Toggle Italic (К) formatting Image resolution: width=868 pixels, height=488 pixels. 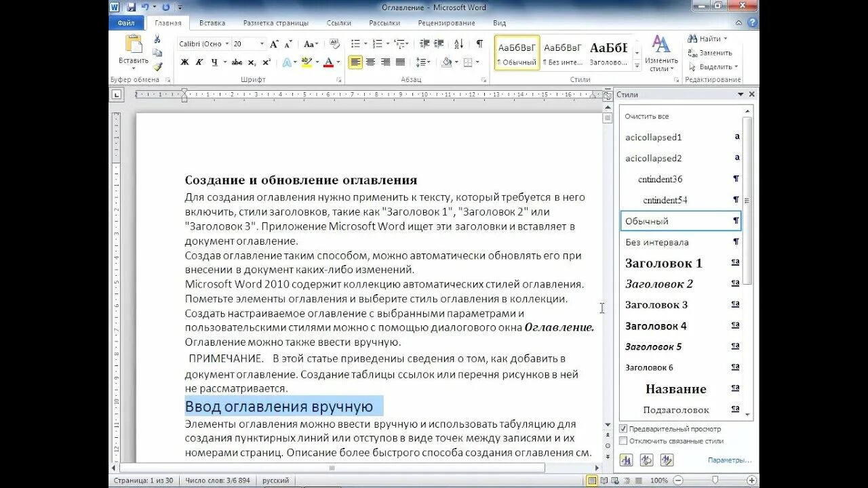199,62
